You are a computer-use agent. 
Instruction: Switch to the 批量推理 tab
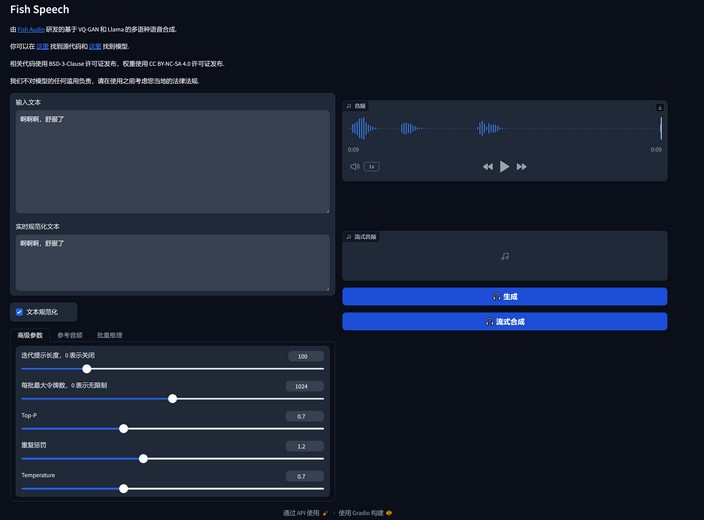pos(110,335)
